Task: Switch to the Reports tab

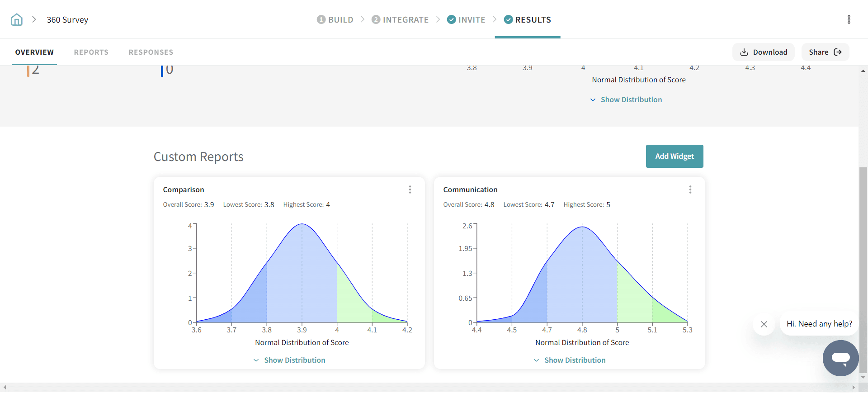Action: [91, 52]
